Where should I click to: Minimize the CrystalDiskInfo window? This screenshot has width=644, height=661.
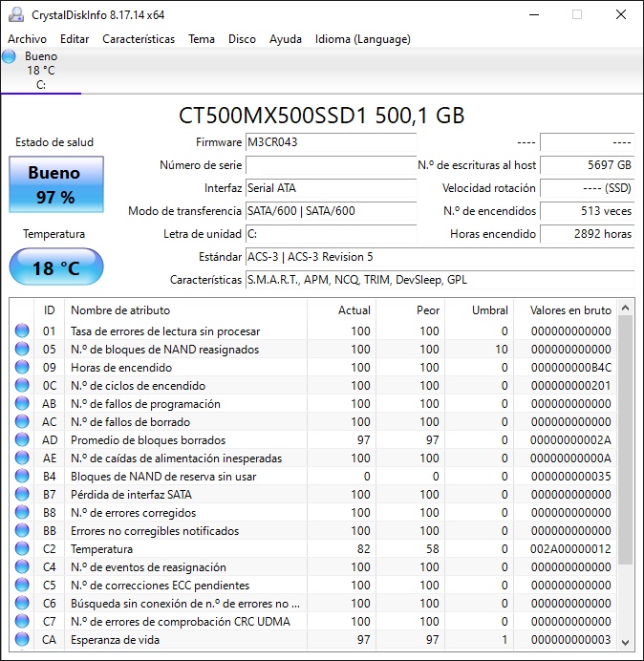click(534, 14)
